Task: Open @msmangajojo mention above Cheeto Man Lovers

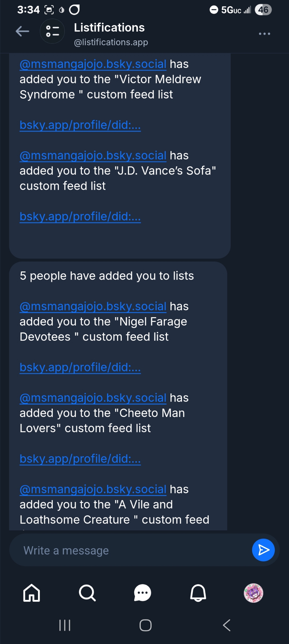Action: point(93,398)
